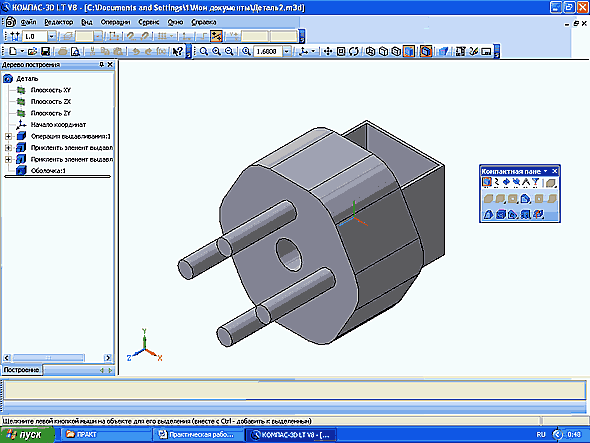Click the RU language indicator in tray
The height and width of the screenshot is (443, 590).
tap(541, 435)
